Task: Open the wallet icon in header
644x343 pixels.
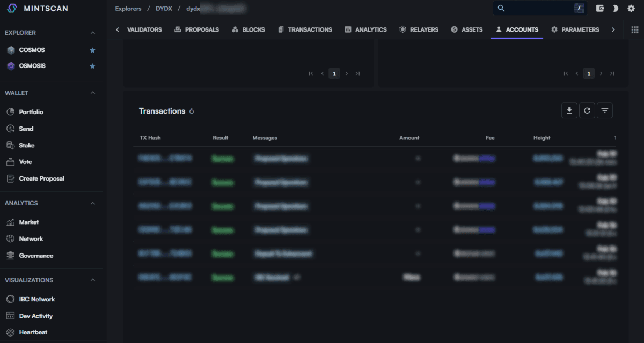Action: click(601, 9)
